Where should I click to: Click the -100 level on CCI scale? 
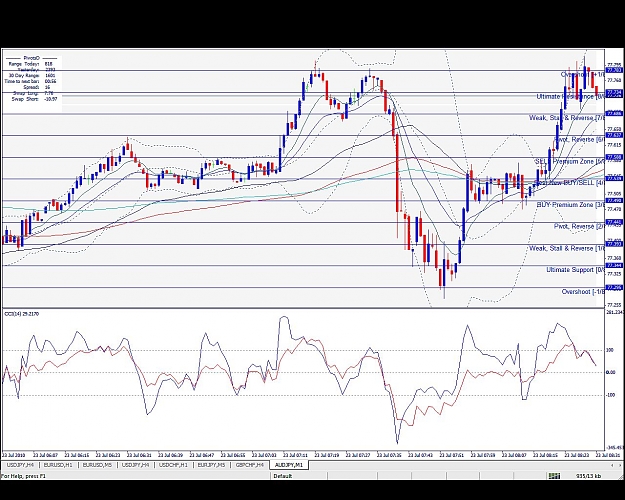pyautogui.click(x=610, y=395)
